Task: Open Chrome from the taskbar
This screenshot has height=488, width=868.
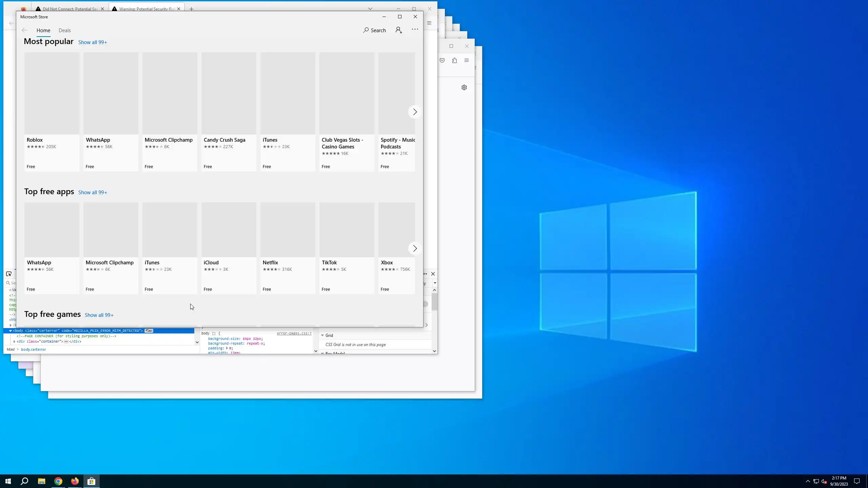Action: click(58, 481)
